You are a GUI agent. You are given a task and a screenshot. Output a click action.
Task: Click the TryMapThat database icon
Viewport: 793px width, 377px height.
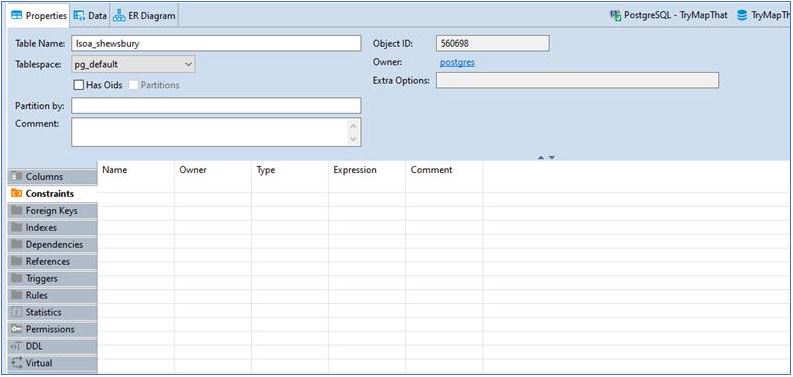(742, 16)
